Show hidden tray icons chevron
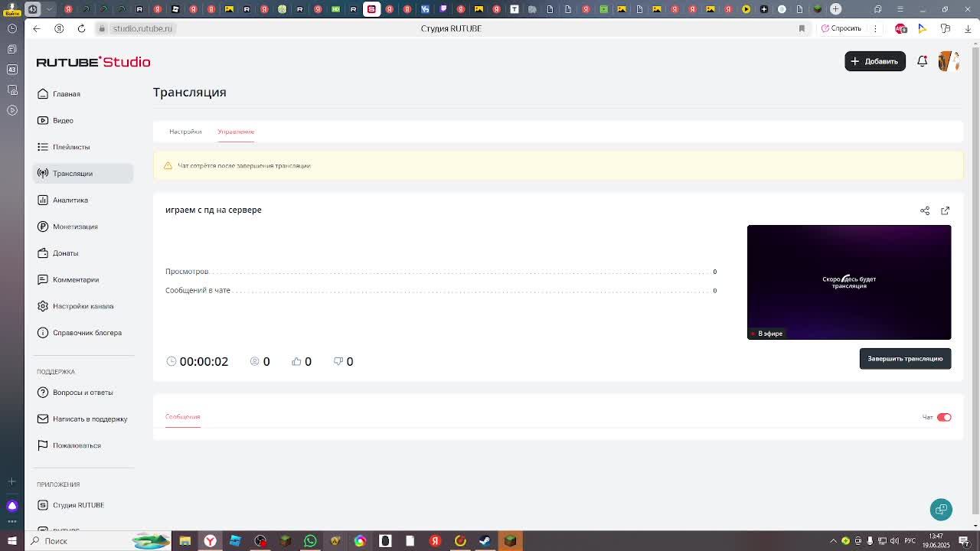980x551 pixels. (x=833, y=541)
